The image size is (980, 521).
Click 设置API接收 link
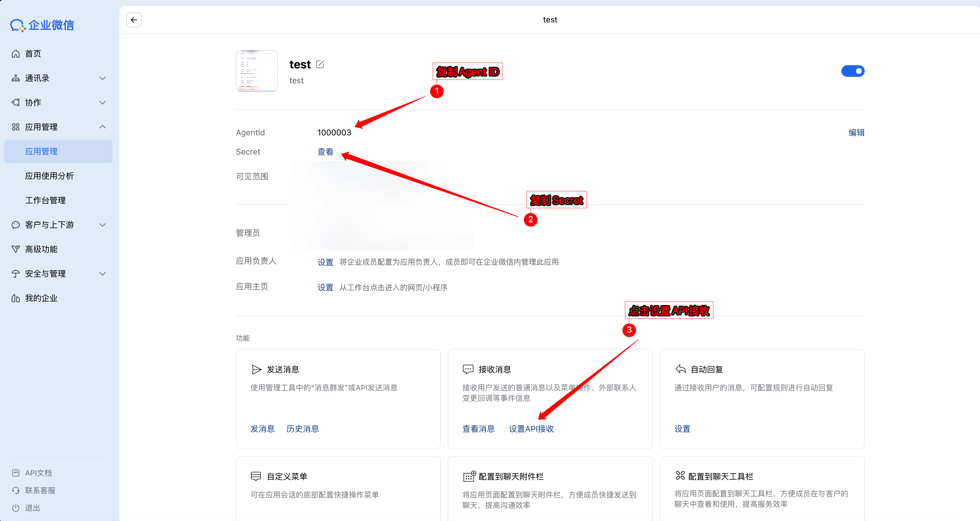point(531,429)
